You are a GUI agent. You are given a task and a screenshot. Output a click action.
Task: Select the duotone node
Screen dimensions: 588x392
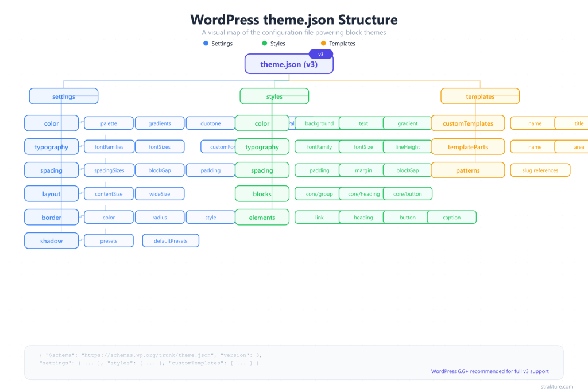210,123
